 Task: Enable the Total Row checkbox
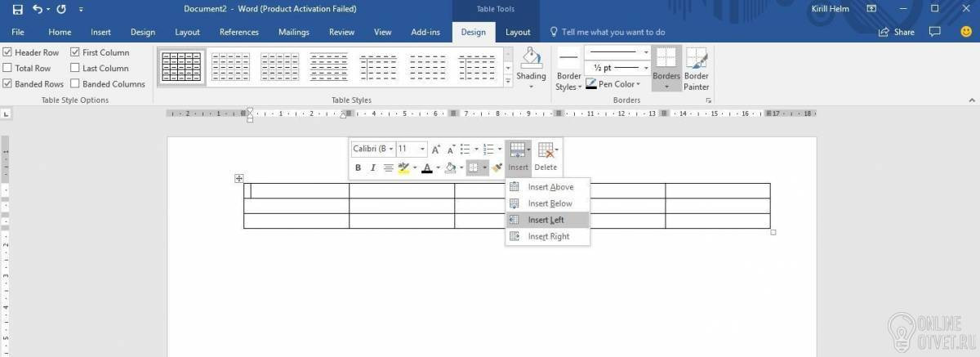point(7,68)
